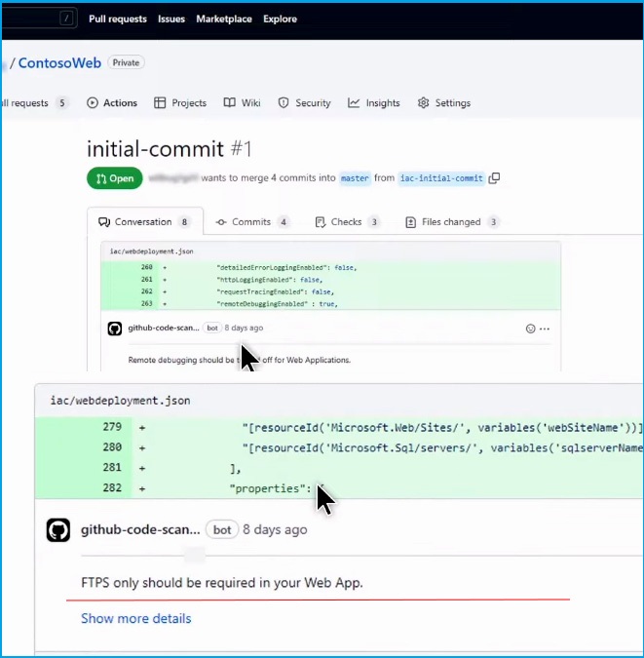Click the Actions play-circle icon
This screenshot has height=658, width=644.
pyautogui.click(x=93, y=102)
